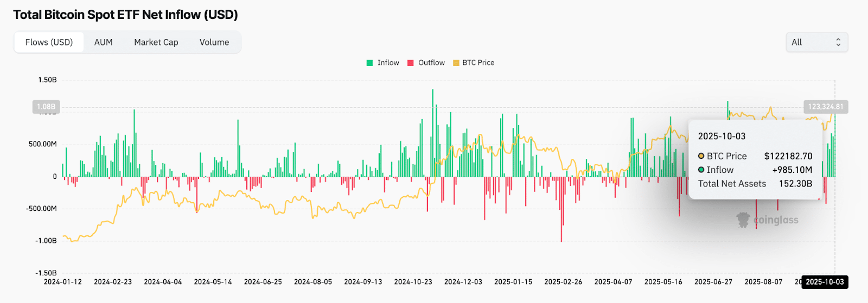Click the green Inflow dot in tooltip
Viewport: 868px width, 303px height.
click(701, 170)
